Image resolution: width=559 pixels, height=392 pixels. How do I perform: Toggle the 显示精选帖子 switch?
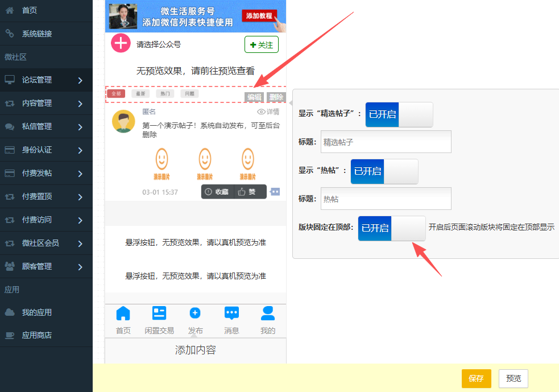pyautogui.click(x=399, y=114)
